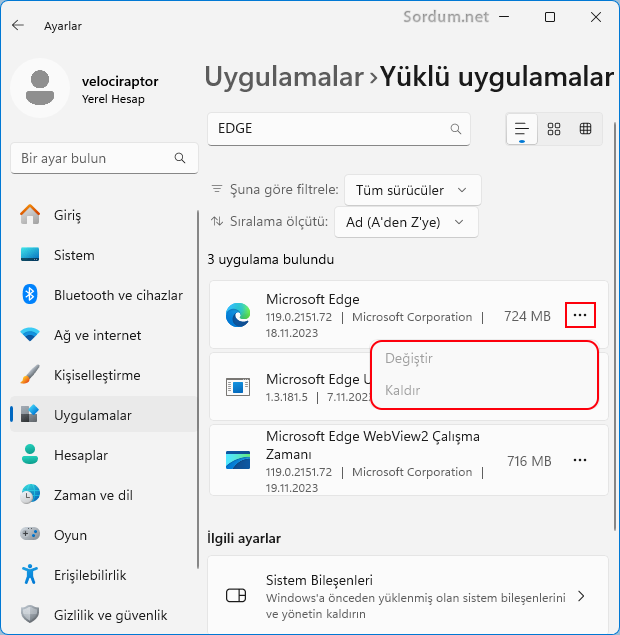Switch to grid view layout
Viewport: 620px width, 635px height.
pos(554,129)
